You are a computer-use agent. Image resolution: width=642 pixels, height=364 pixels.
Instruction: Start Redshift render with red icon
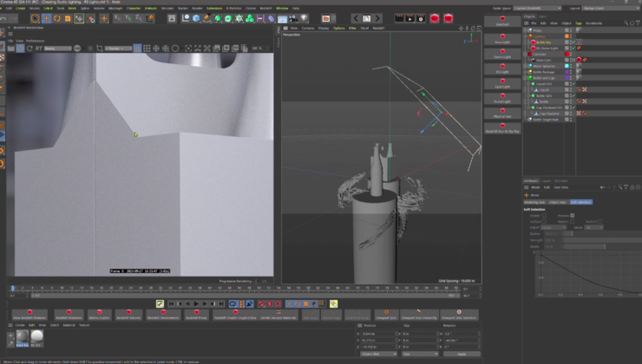435,18
